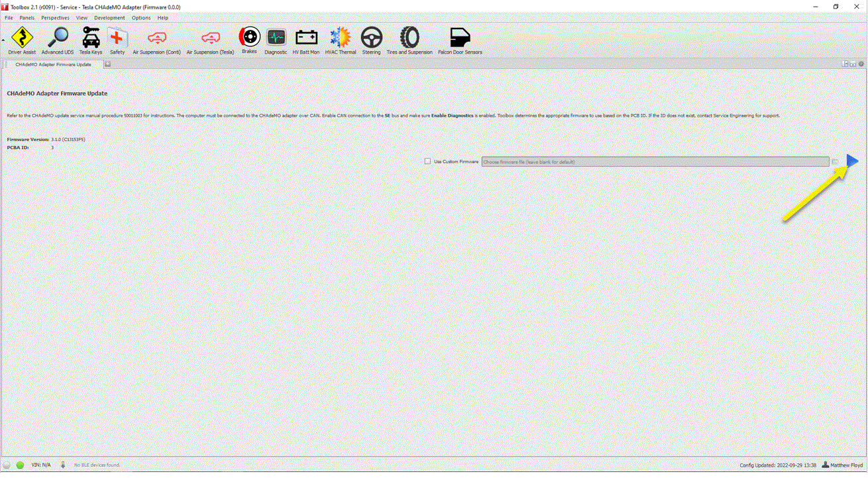Click the blue run firmware update arrow

pos(853,161)
